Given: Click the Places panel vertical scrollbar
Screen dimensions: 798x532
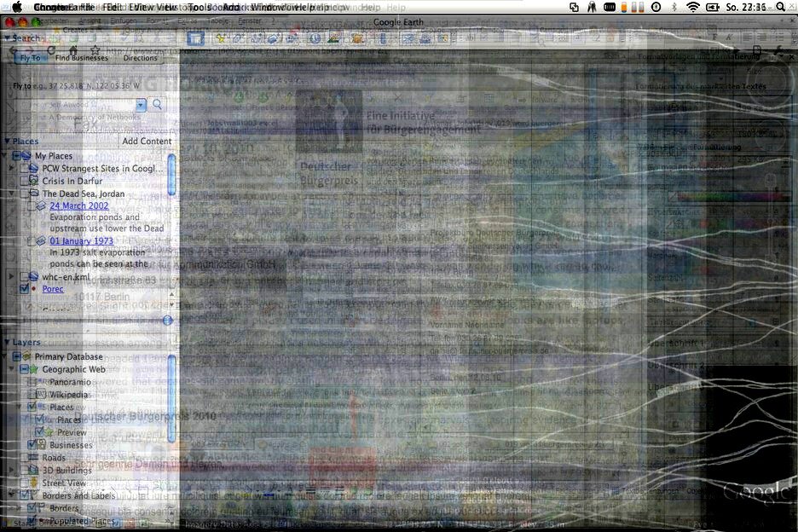Looking at the screenshot, I should [x=171, y=175].
